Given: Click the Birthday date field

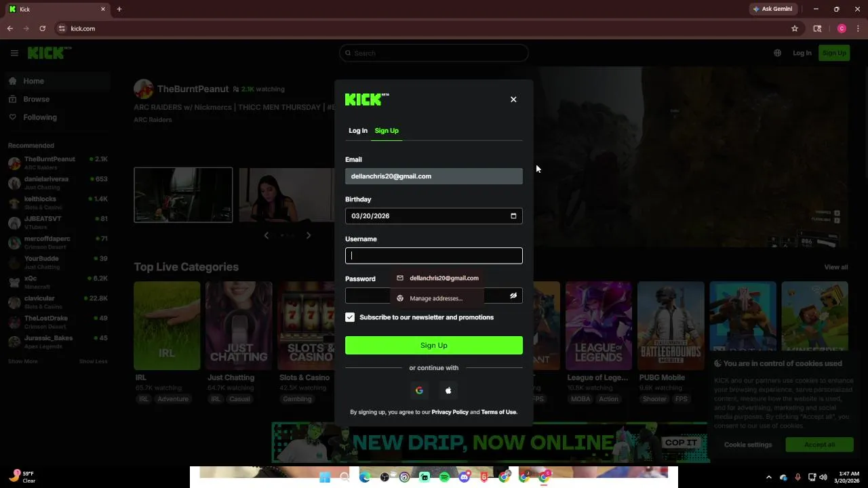Looking at the screenshot, I should [x=434, y=216].
